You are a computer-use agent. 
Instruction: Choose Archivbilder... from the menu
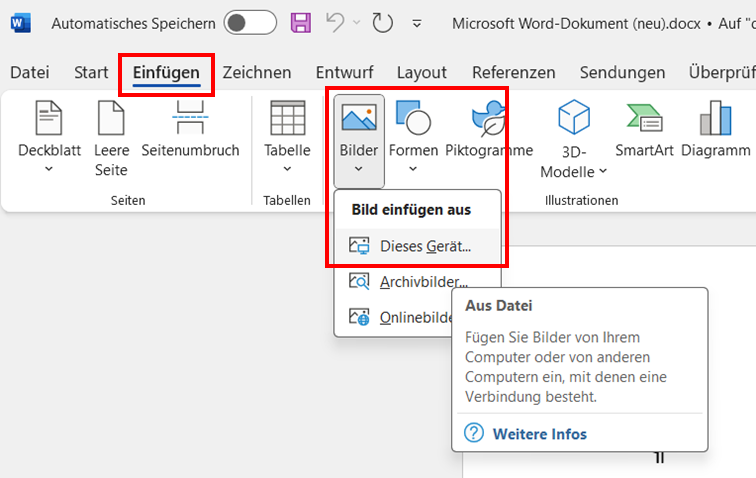418,282
